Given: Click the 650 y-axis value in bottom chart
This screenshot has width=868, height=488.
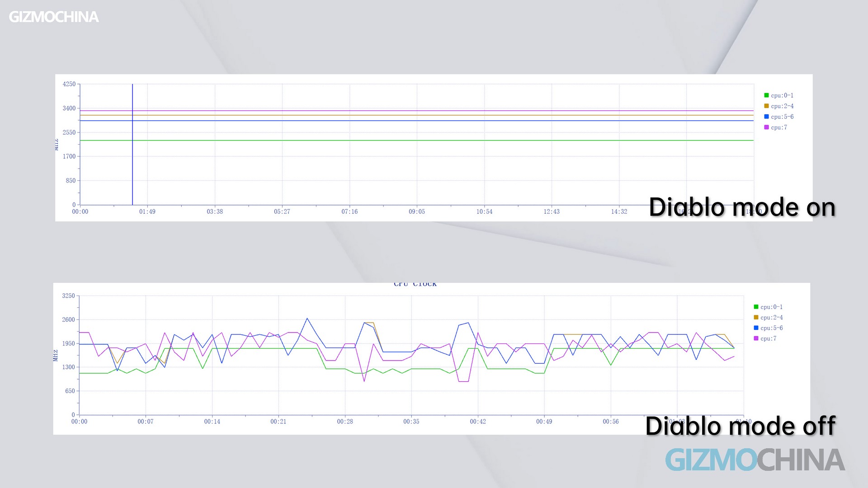Looking at the screenshot, I should 70,391.
